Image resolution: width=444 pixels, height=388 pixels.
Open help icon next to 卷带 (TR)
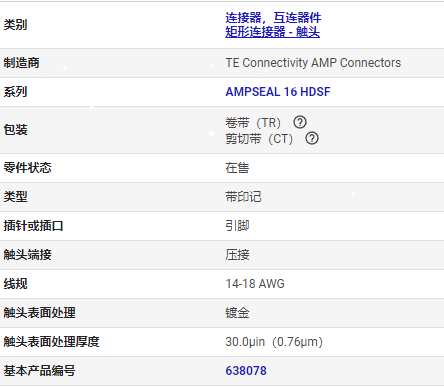[300, 122]
